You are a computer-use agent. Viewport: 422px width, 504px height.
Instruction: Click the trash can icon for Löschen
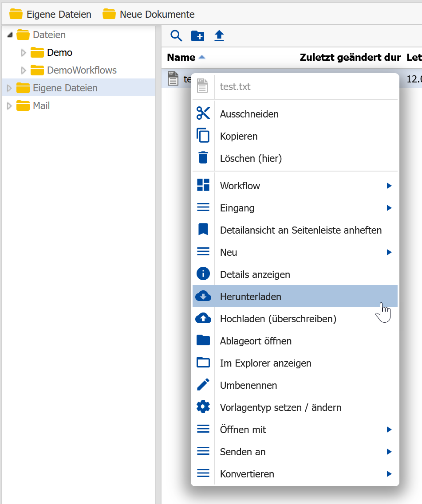point(203,157)
